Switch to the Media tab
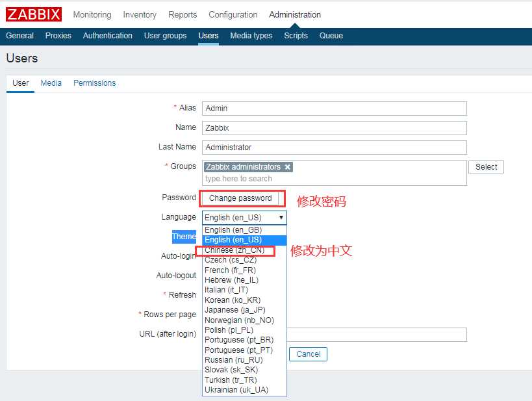 pyautogui.click(x=51, y=83)
